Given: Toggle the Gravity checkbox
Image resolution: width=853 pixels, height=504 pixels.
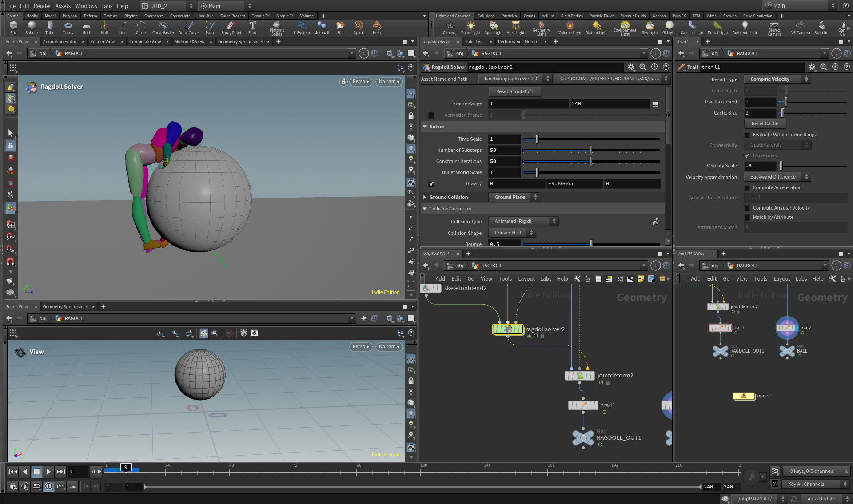Looking at the screenshot, I should pos(431,183).
